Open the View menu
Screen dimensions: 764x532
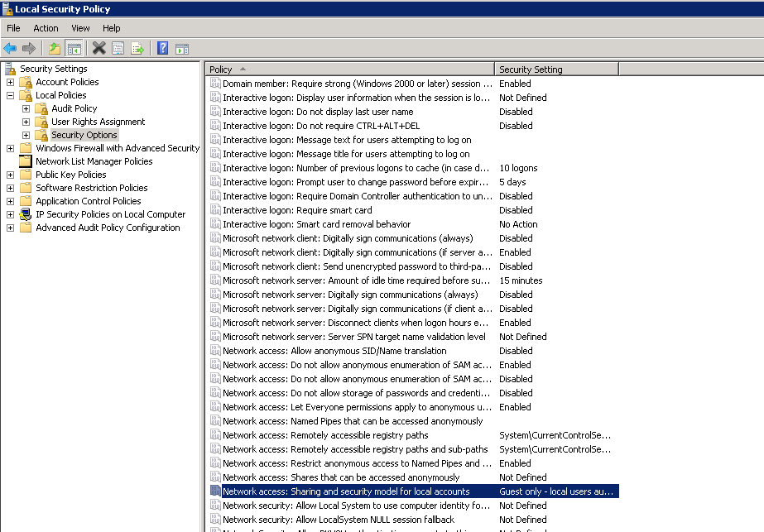pos(80,28)
